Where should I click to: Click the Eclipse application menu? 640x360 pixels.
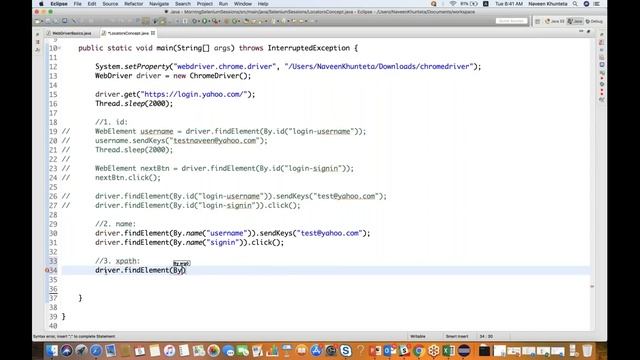(x=59, y=4)
